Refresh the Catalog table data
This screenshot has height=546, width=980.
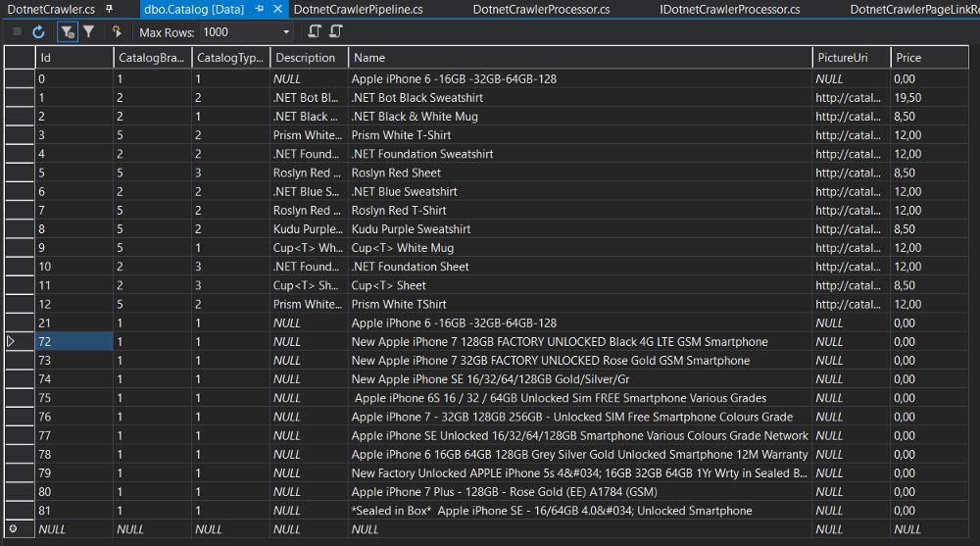click(38, 32)
